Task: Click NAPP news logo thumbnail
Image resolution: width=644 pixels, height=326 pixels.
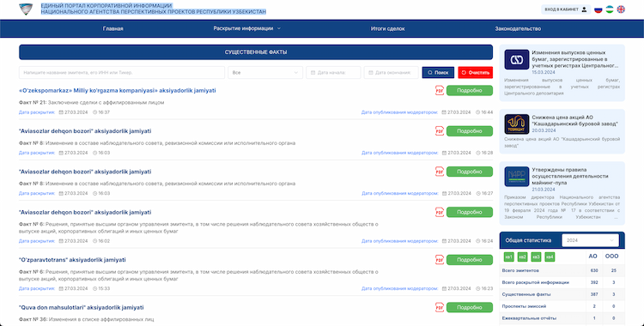Action: pos(517,177)
